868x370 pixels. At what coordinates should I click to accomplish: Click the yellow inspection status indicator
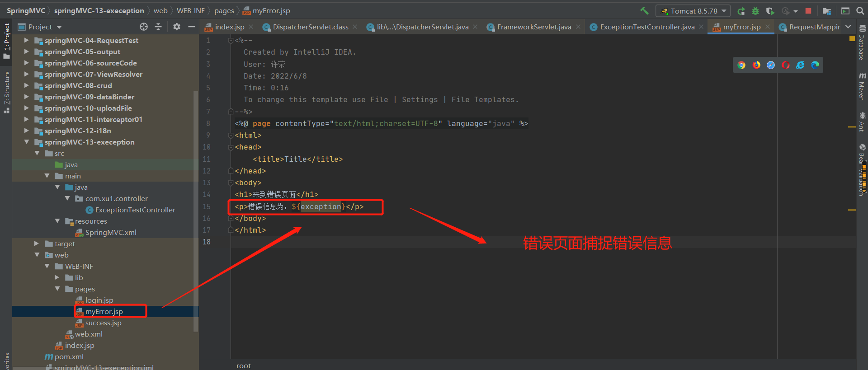point(852,38)
